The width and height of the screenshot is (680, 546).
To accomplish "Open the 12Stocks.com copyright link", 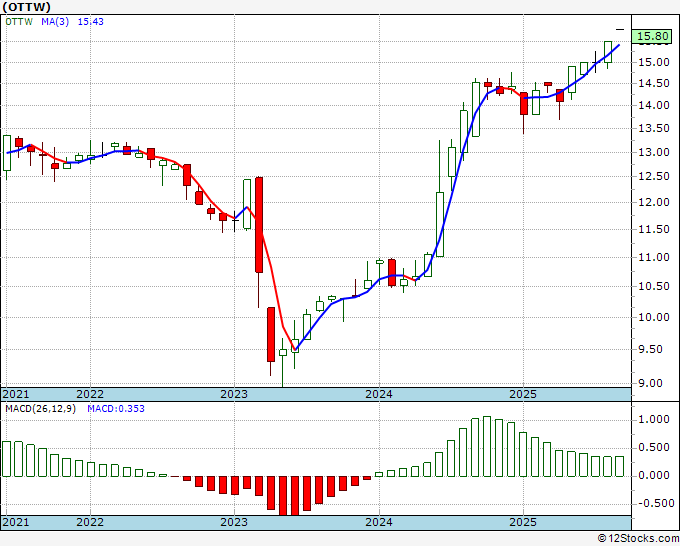I will pos(638,539).
